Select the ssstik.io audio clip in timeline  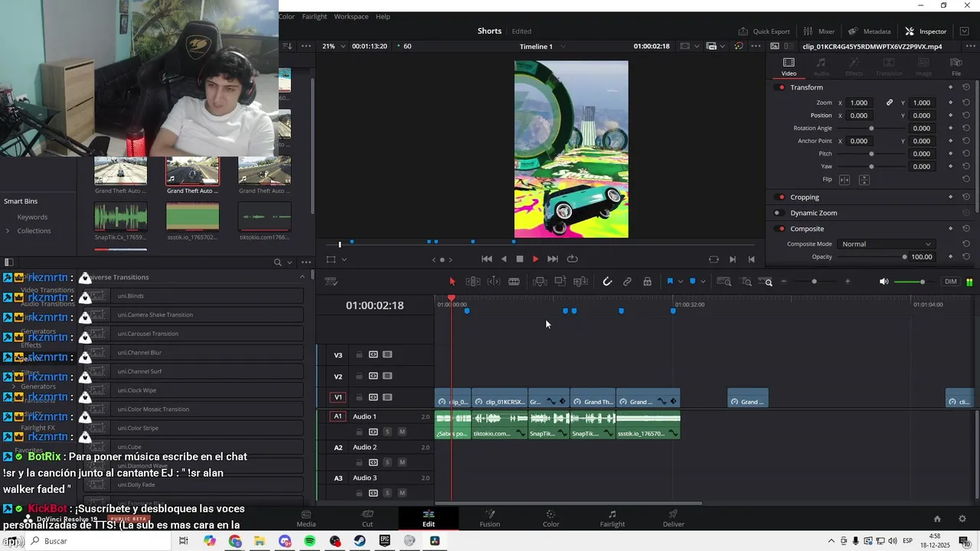point(648,425)
